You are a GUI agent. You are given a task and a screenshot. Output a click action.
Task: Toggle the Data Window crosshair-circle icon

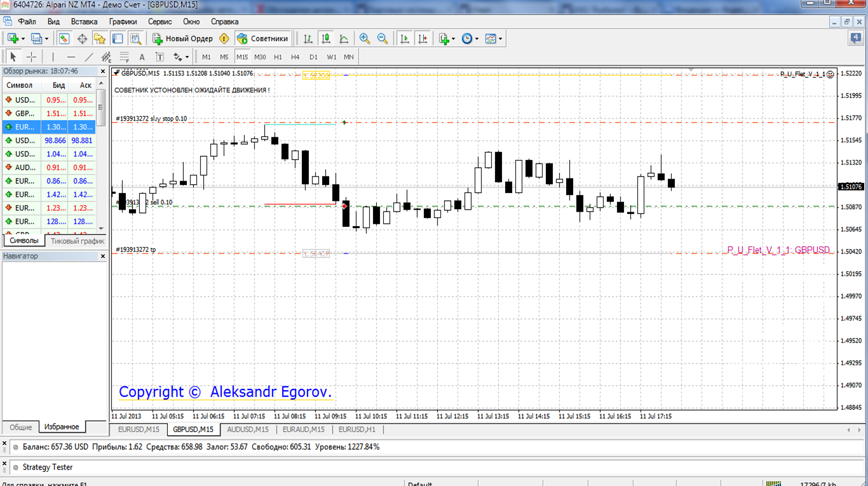point(82,39)
